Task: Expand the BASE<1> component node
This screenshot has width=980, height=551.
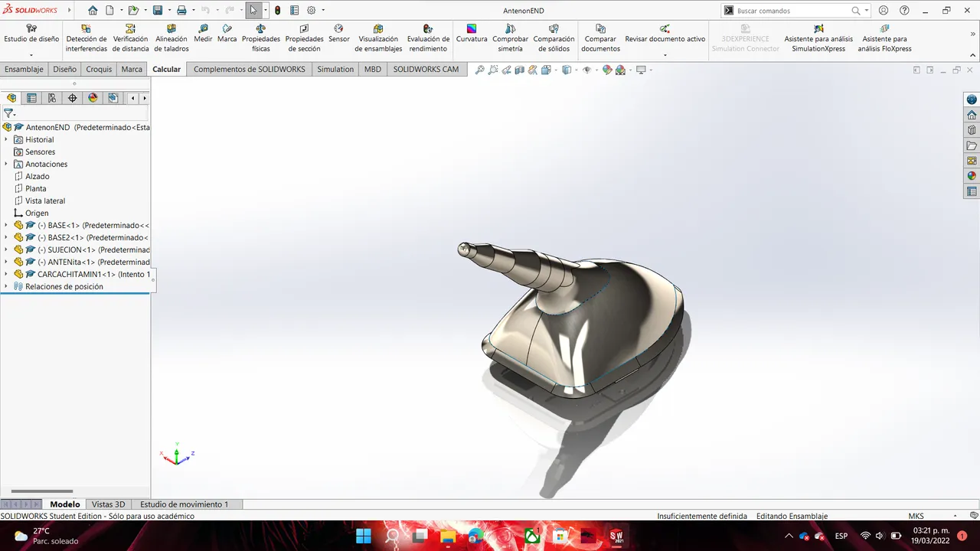Action: (x=6, y=225)
